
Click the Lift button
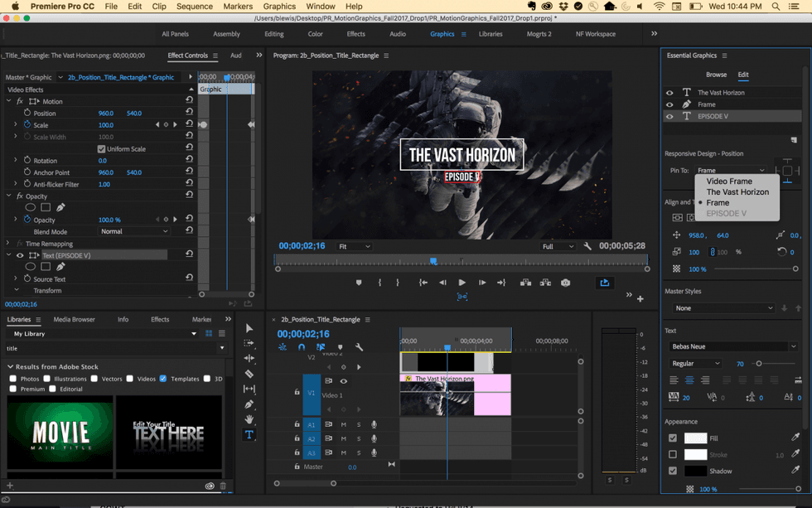point(525,283)
